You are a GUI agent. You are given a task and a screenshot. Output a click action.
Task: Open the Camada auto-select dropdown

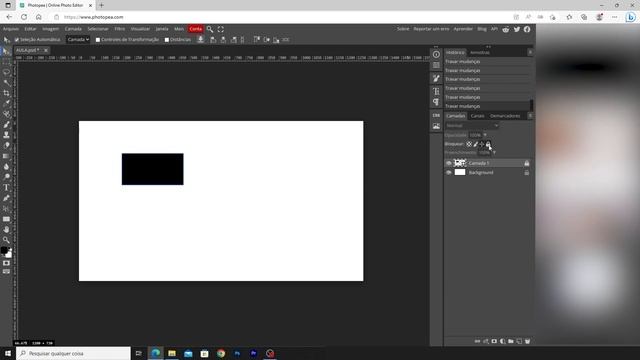tap(78, 40)
